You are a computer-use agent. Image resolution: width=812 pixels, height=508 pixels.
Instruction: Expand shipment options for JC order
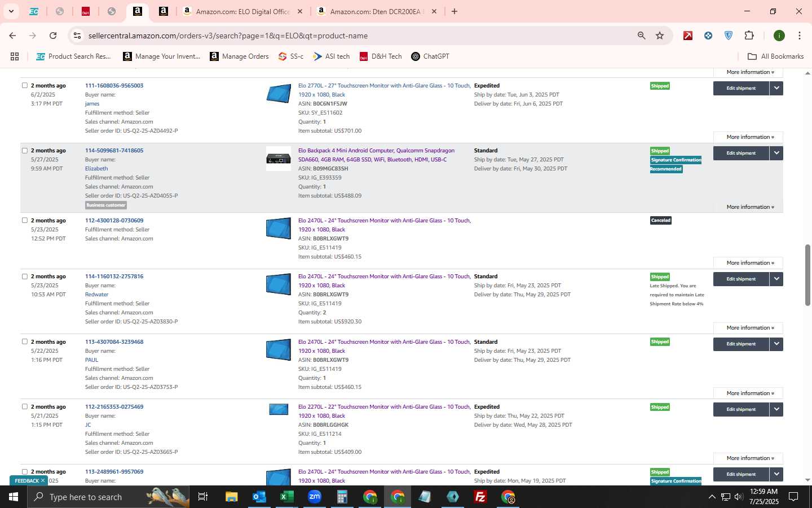tap(776, 409)
